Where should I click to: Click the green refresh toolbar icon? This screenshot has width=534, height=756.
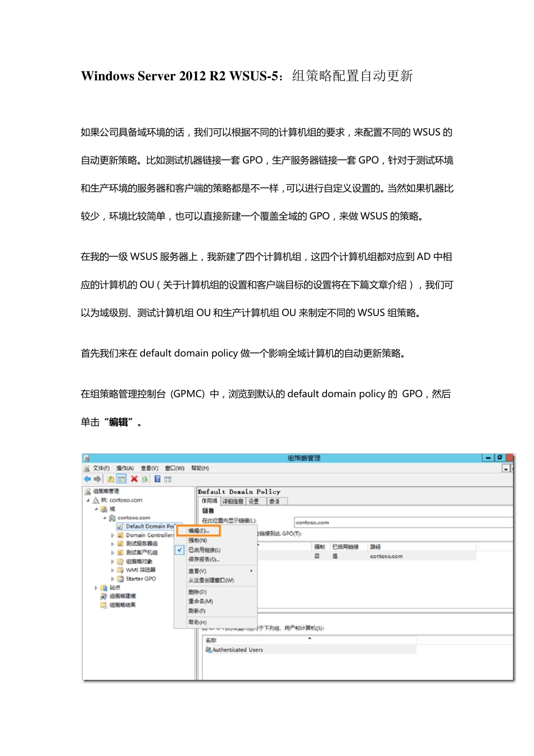[144, 479]
